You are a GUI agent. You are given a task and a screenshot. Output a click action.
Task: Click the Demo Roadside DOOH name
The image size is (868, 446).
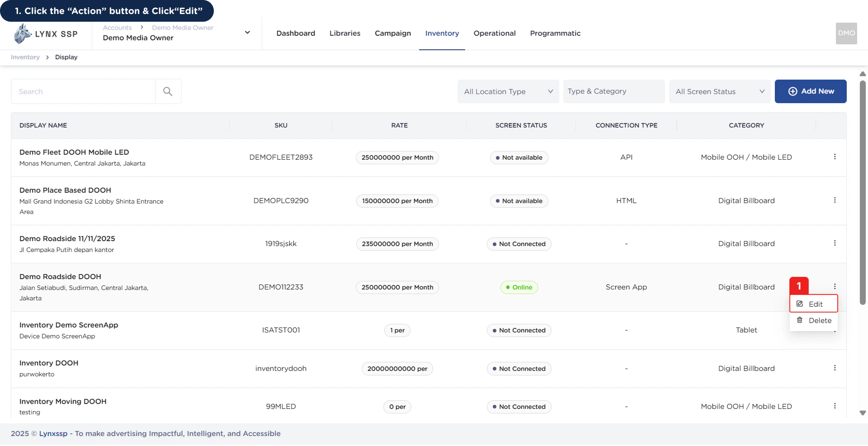[x=60, y=277]
